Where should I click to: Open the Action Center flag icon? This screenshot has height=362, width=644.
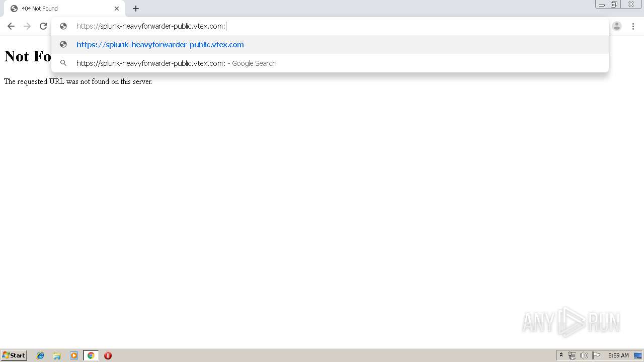tap(596, 355)
